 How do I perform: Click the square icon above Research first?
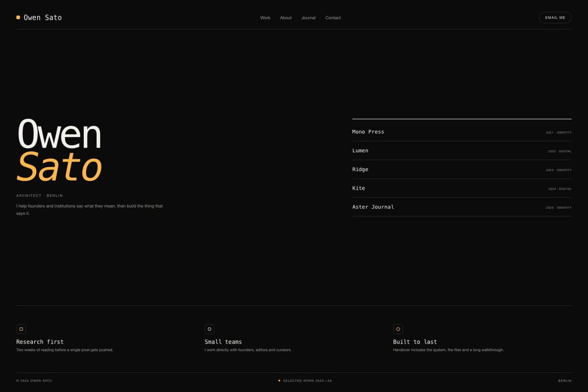pos(21,329)
